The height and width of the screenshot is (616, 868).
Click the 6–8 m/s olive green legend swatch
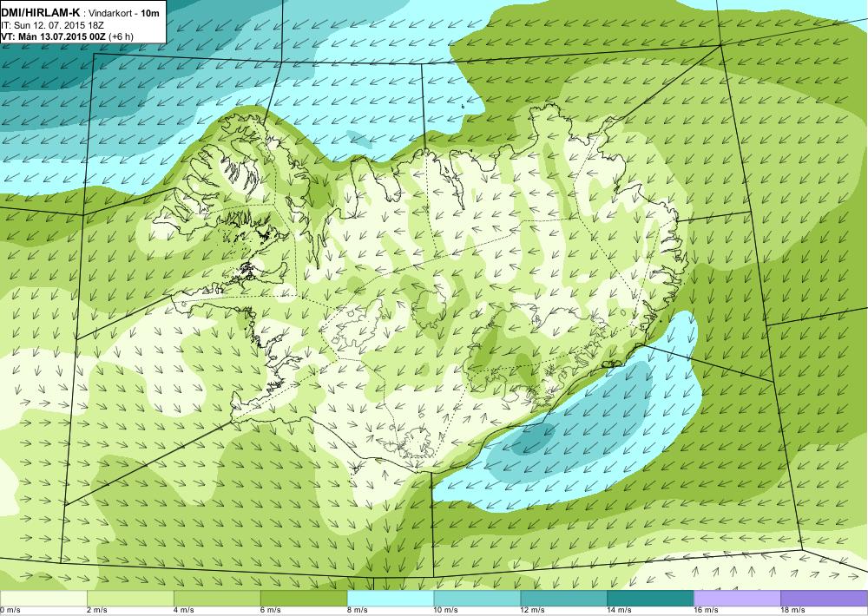tap(303, 599)
